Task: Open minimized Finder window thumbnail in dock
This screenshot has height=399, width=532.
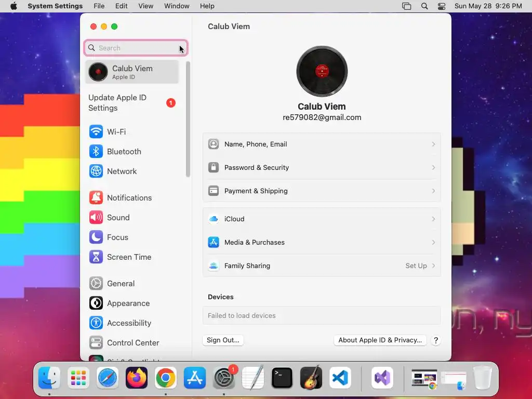Action: point(454,379)
